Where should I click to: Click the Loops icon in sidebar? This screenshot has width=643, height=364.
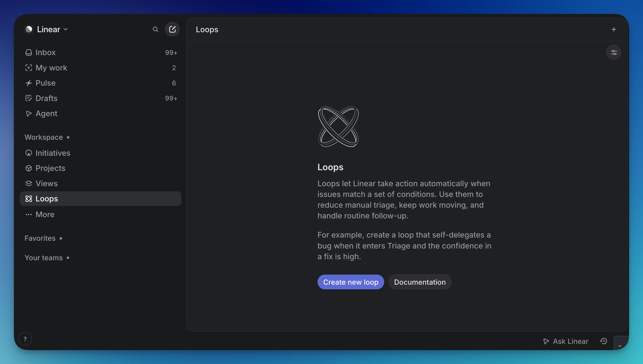[29, 199]
